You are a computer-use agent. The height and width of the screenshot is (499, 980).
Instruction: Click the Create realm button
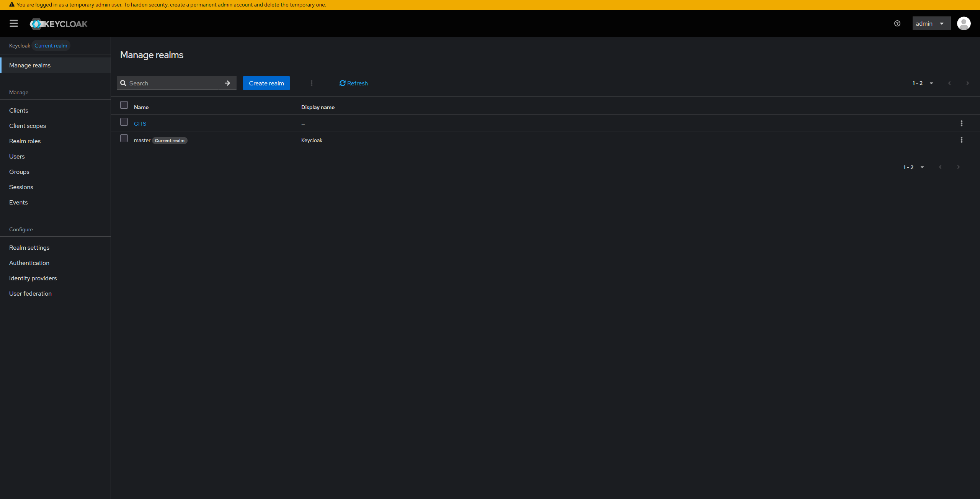[x=266, y=83]
